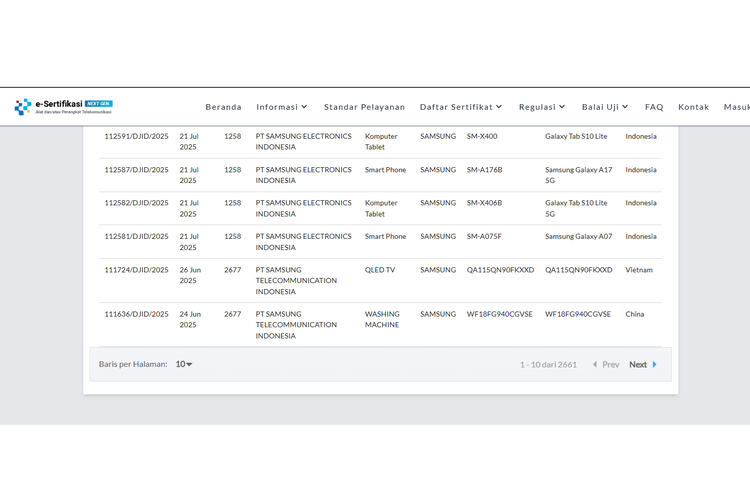
Task: Go to the Next page of results
Action: (x=643, y=365)
